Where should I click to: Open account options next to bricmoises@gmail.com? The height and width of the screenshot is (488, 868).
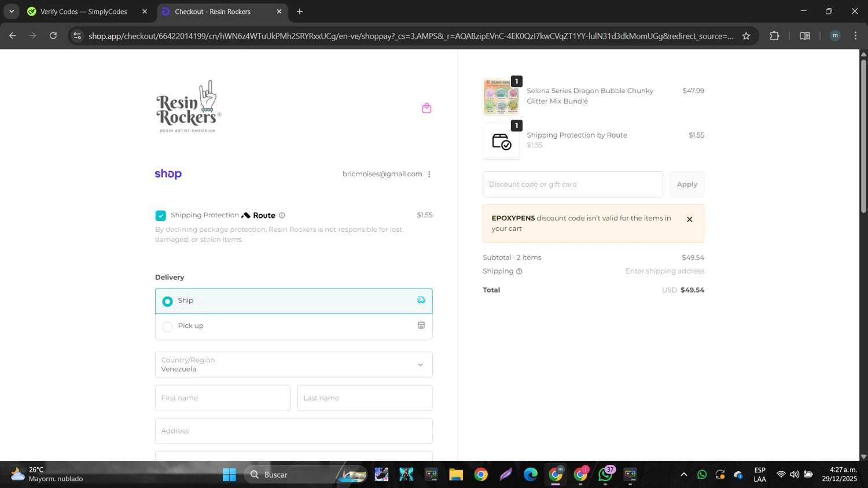[429, 174]
